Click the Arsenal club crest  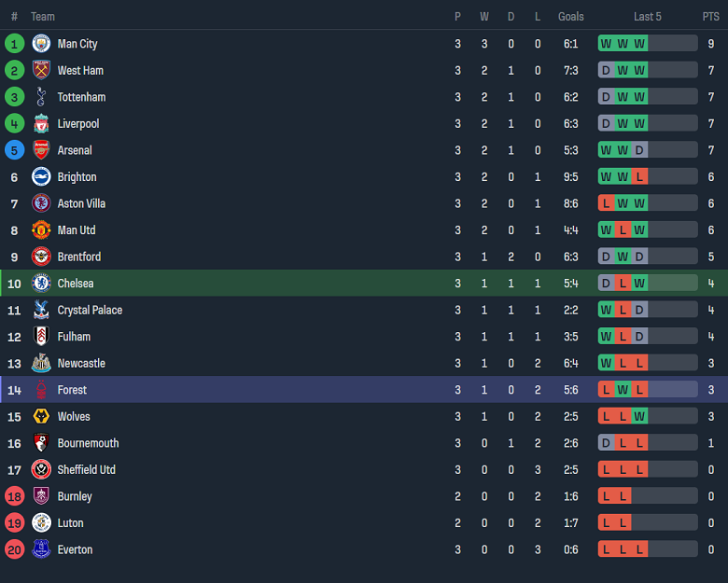click(x=41, y=150)
